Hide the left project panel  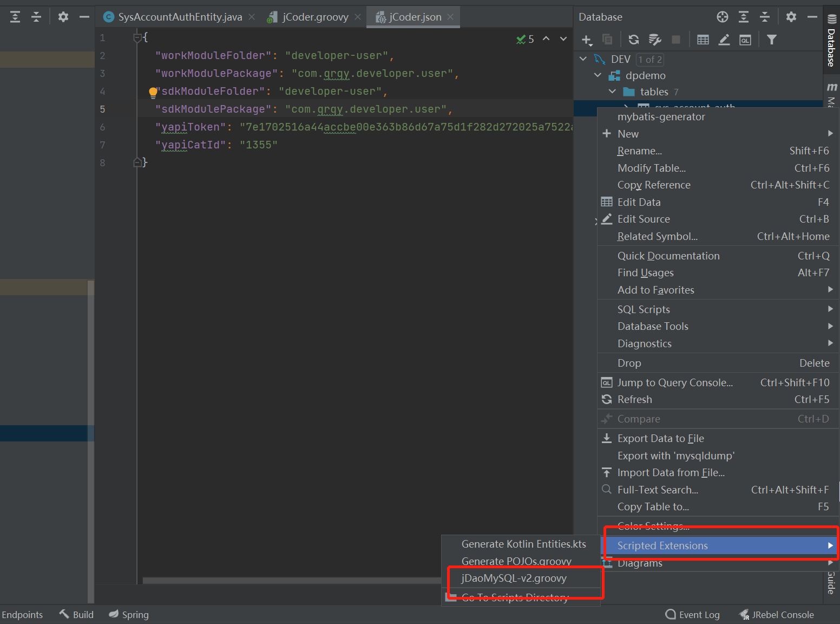[84, 17]
